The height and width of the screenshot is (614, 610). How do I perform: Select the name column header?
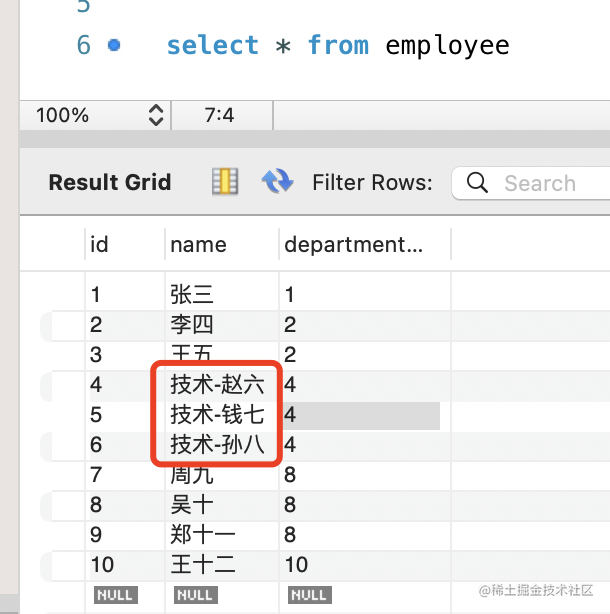198,244
